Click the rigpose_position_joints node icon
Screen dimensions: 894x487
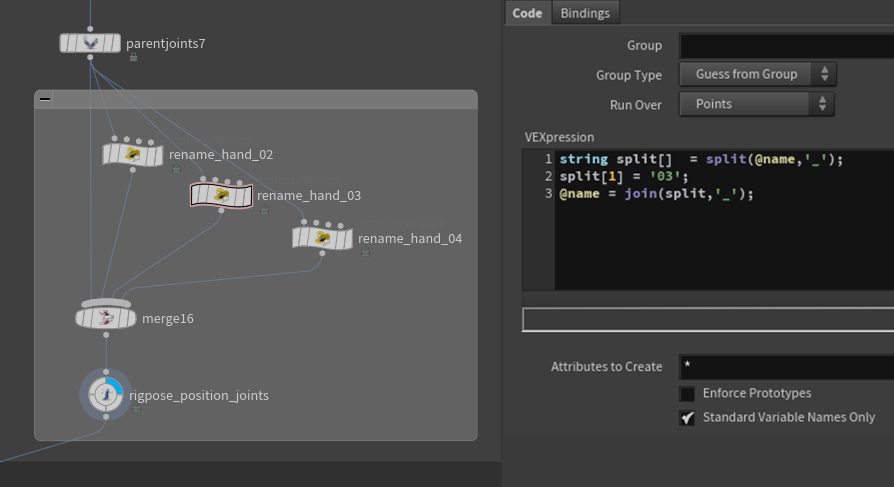(105, 395)
